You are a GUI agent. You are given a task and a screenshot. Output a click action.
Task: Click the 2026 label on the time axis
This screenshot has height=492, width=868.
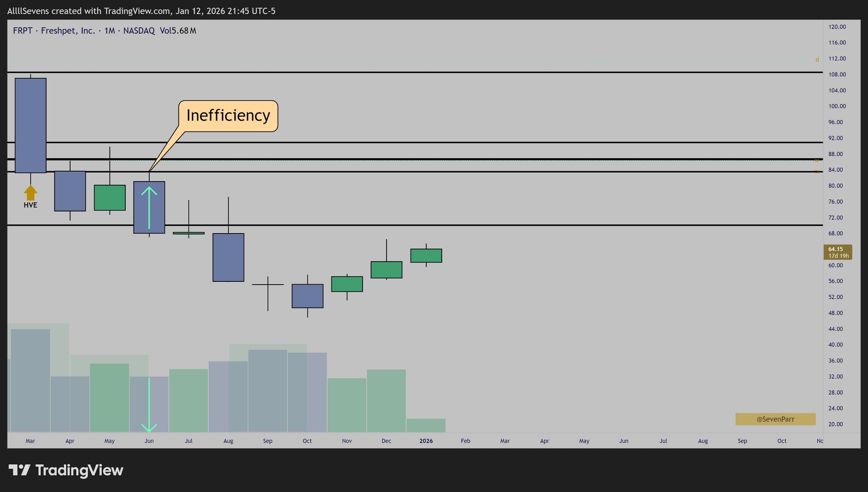click(x=426, y=441)
